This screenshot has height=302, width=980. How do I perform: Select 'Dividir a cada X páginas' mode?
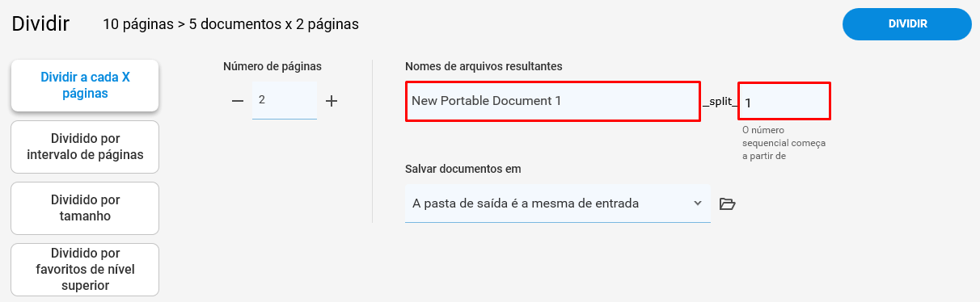tap(85, 86)
